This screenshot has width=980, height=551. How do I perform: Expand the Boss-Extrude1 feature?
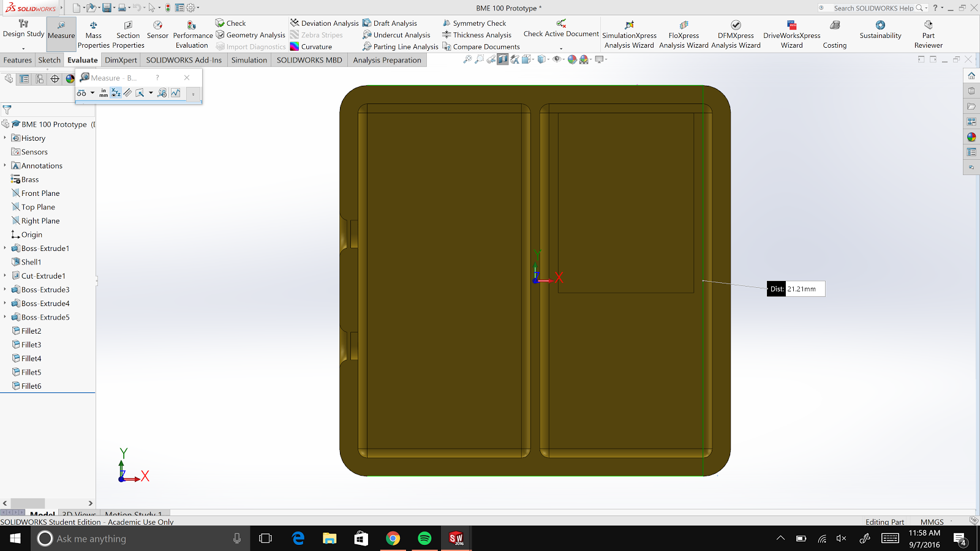pos(5,249)
